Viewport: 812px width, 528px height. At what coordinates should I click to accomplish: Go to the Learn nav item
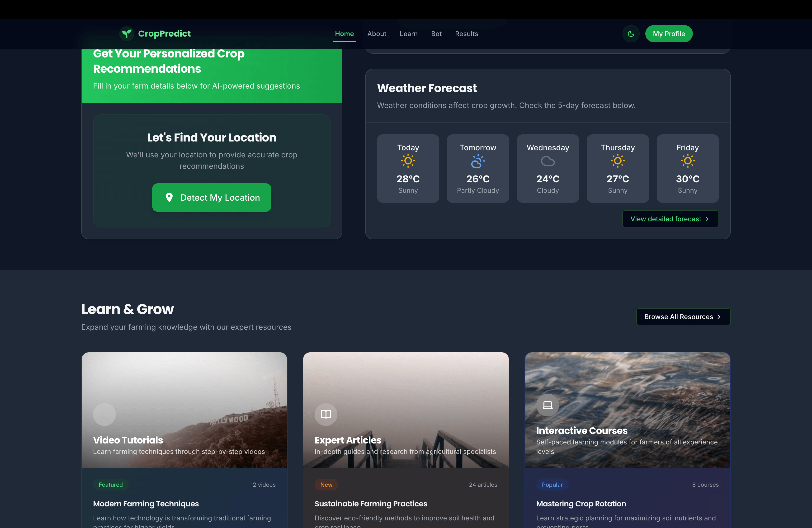[x=408, y=34]
